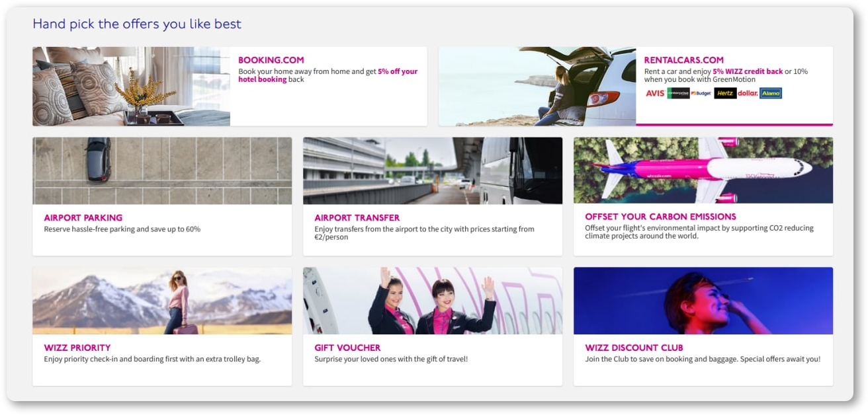
Task: Click the blue-lit woman image for Discount Club
Action: tap(703, 301)
